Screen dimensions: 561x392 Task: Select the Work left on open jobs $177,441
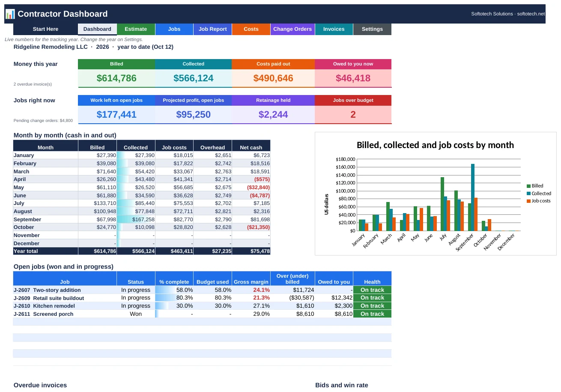[x=116, y=115]
